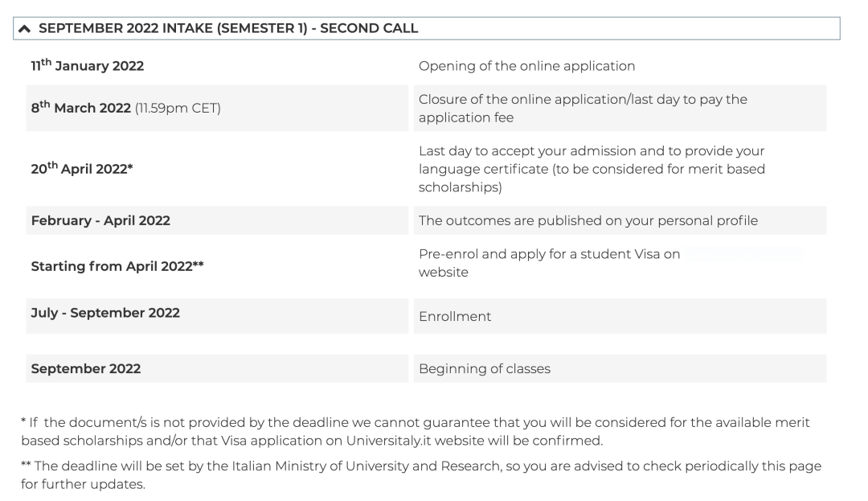Click 'Opening of the online application' text
Screen dimensions: 868x501
coord(526,66)
